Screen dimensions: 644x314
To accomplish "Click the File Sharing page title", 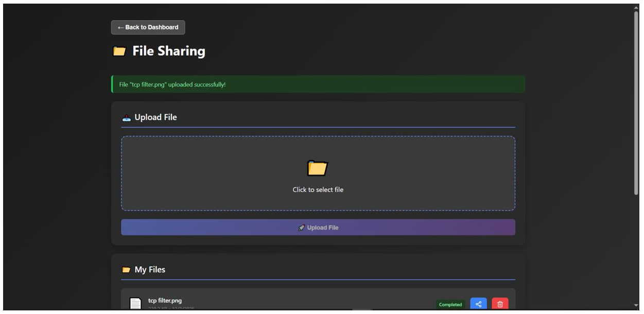I will (169, 51).
